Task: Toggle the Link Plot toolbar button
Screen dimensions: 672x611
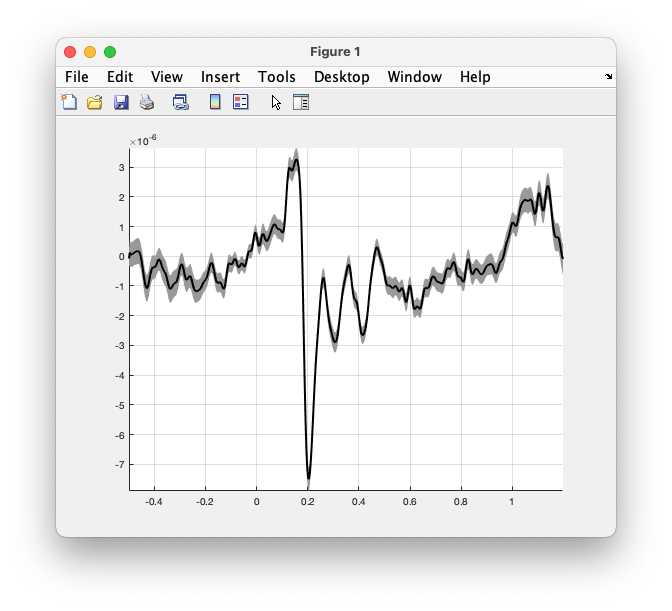Action: pos(181,102)
